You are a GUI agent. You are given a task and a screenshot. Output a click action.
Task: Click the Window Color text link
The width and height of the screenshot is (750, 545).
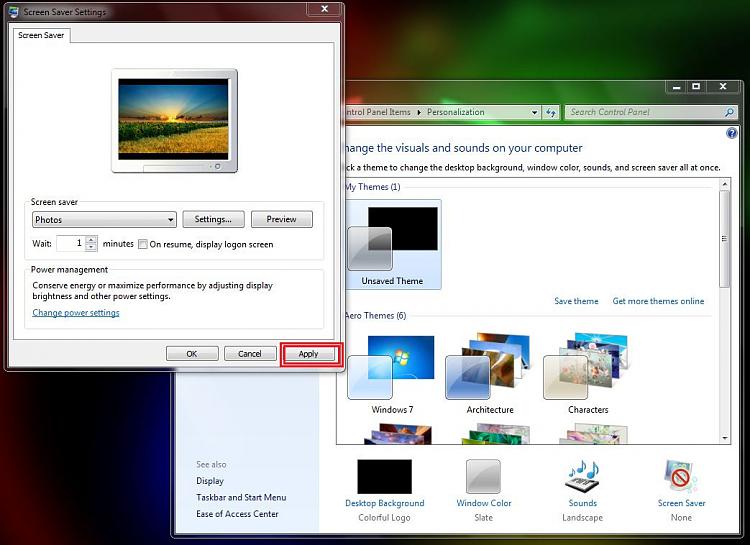click(x=484, y=503)
